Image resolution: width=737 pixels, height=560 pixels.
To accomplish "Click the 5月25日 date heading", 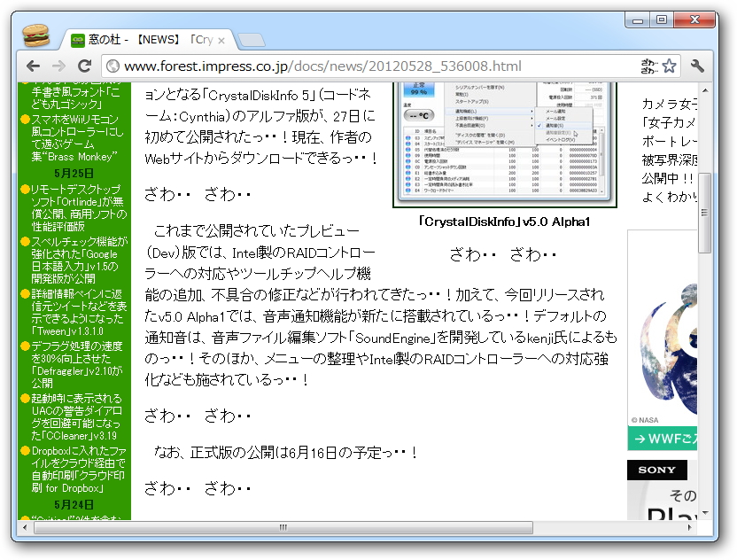I will coord(74,173).
